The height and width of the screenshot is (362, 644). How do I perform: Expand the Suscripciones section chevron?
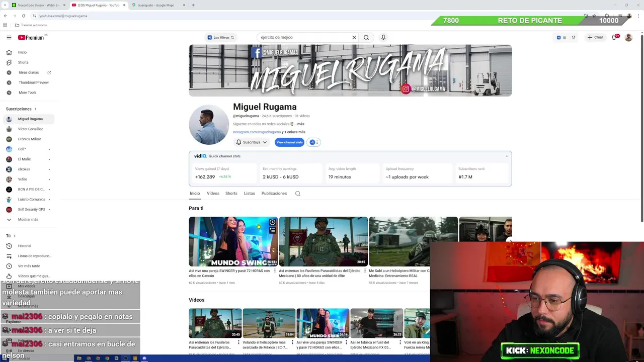35,109
